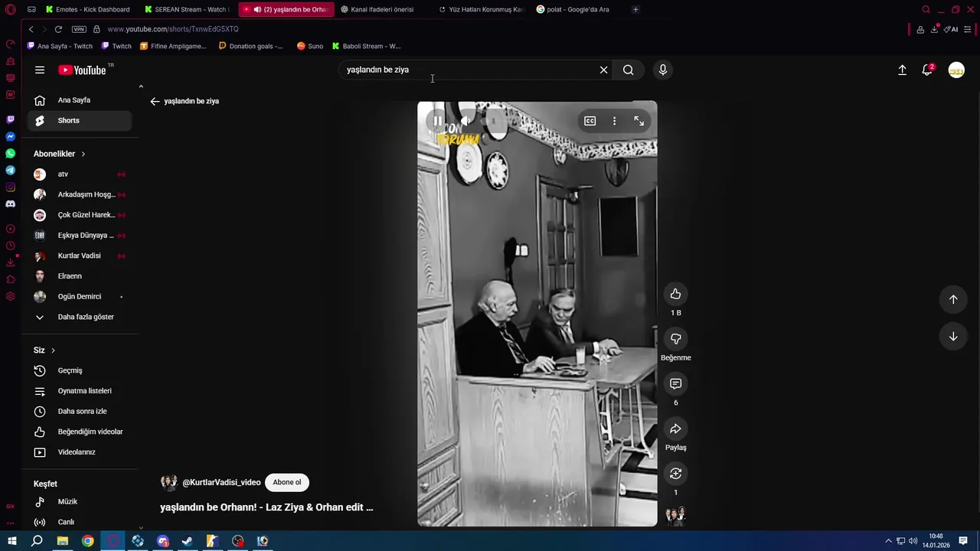980x551 pixels.
Task: Run search with magnifier button
Action: click(x=628, y=70)
